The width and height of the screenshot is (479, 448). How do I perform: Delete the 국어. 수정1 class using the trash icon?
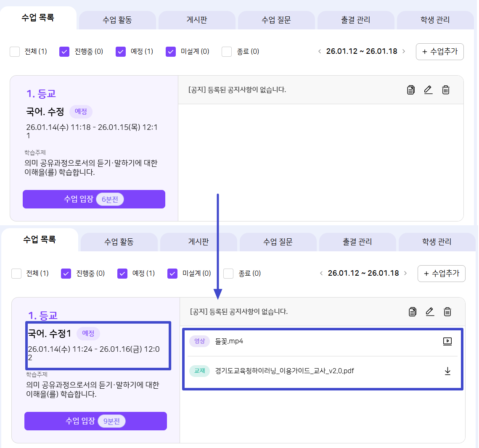click(x=447, y=311)
